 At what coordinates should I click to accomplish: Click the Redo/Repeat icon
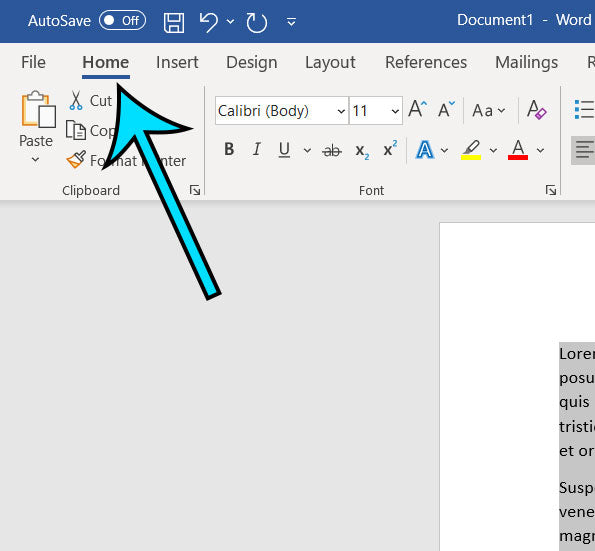click(257, 22)
